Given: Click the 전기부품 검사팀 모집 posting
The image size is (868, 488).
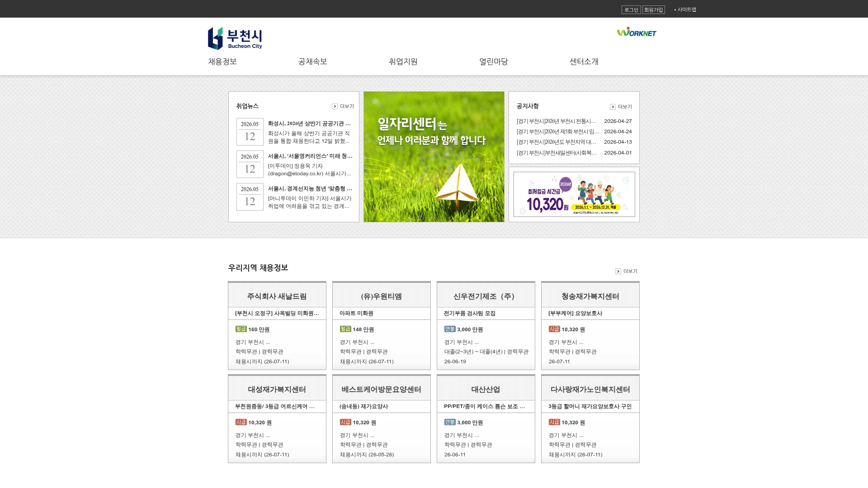Looking at the screenshot, I should tap(470, 313).
